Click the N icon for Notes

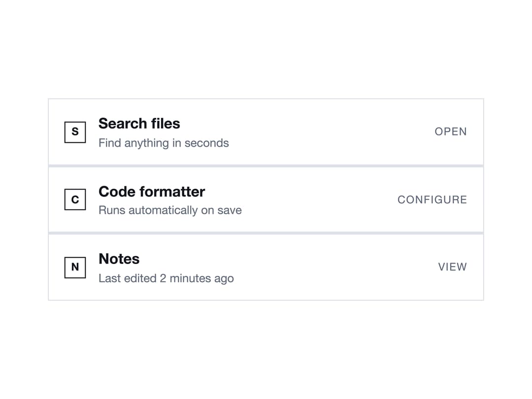[x=75, y=267]
